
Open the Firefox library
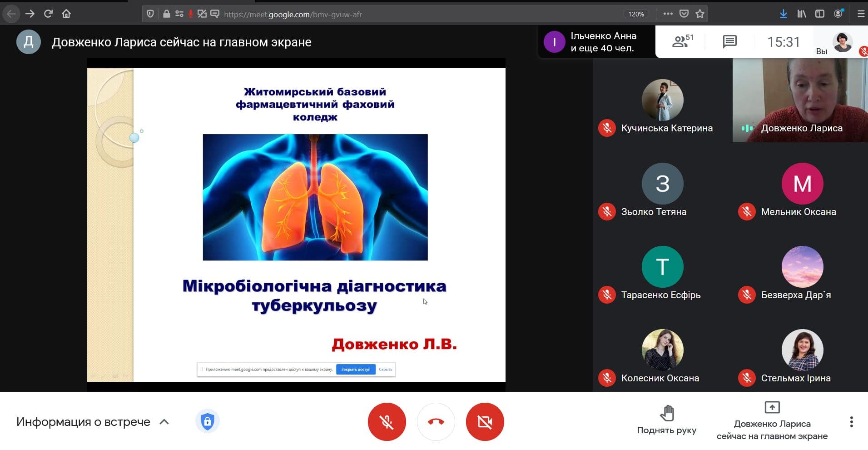(x=802, y=14)
